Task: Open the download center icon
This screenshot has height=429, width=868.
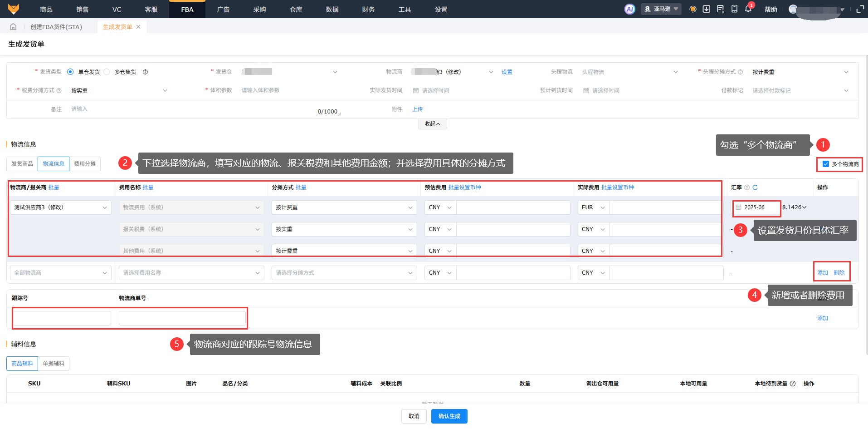Action: [x=706, y=9]
